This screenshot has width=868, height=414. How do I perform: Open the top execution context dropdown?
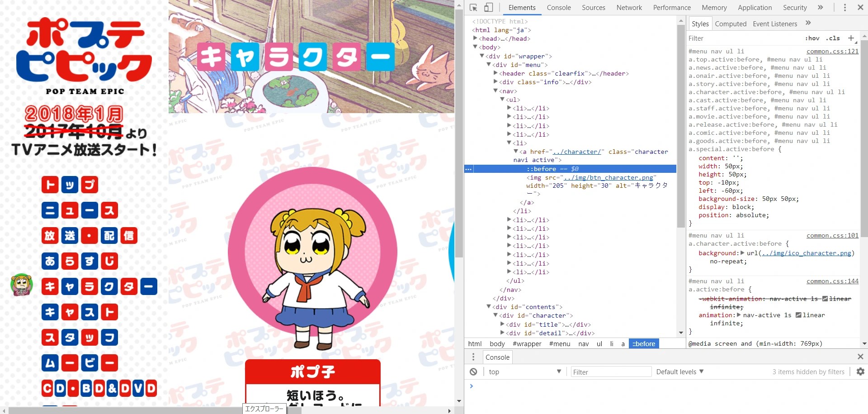(525, 372)
